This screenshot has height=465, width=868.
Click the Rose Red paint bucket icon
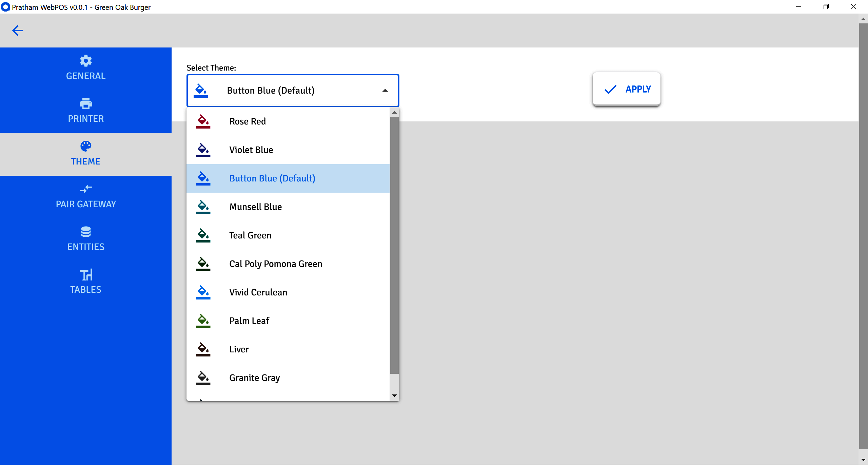pos(203,121)
